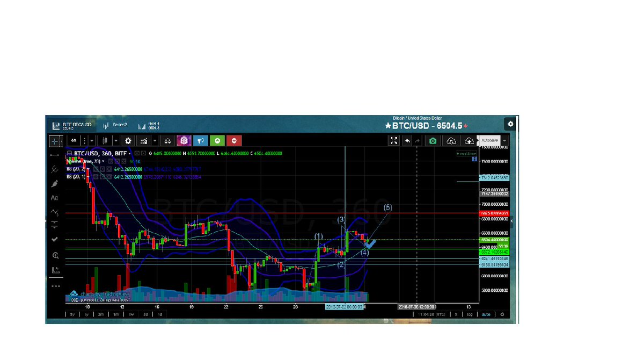
Task: Toggle fullscreen chart mode
Action: [x=394, y=141]
